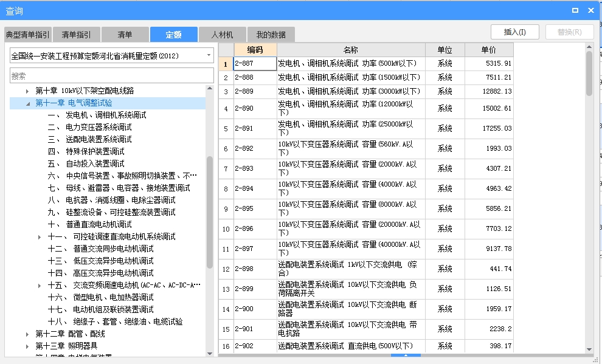The height and width of the screenshot is (364, 602).
Task: Select 九、硅整流设备 tree item
Action: point(111,212)
